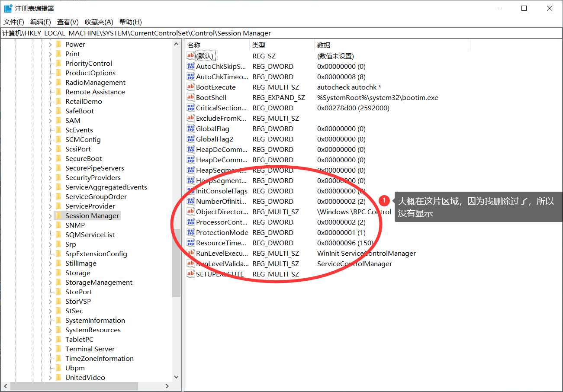Select the ObjectDirector... string icon
The width and height of the screenshot is (563, 392).
coord(191,212)
